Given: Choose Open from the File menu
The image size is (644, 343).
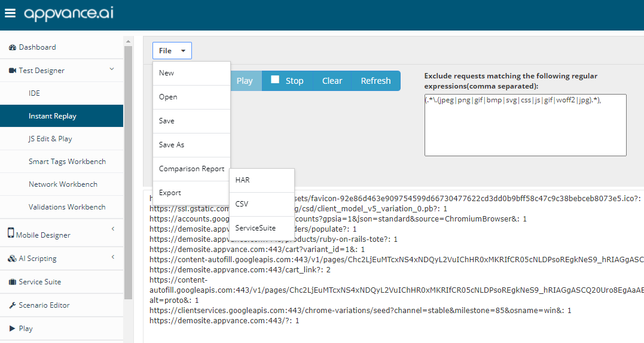Looking at the screenshot, I should pyautogui.click(x=191, y=97).
